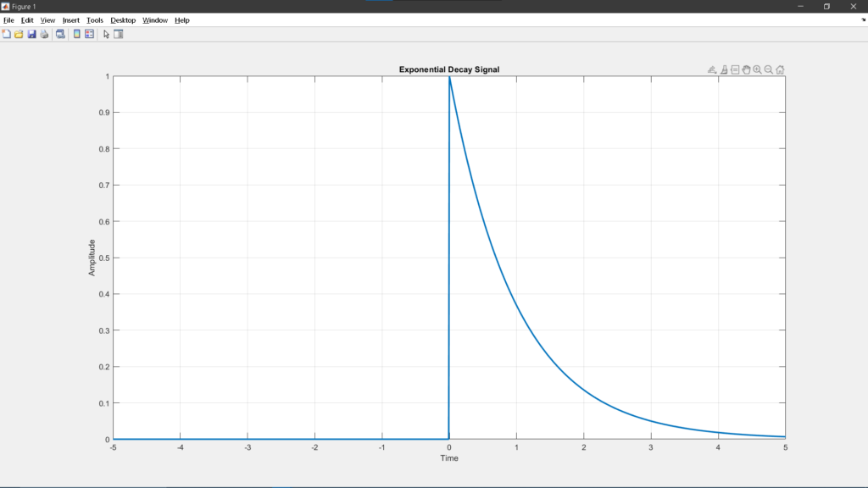The width and height of the screenshot is (868, 488).
Task: Toggle the data brushing tool above the axes
Action: tap(725, 70)
